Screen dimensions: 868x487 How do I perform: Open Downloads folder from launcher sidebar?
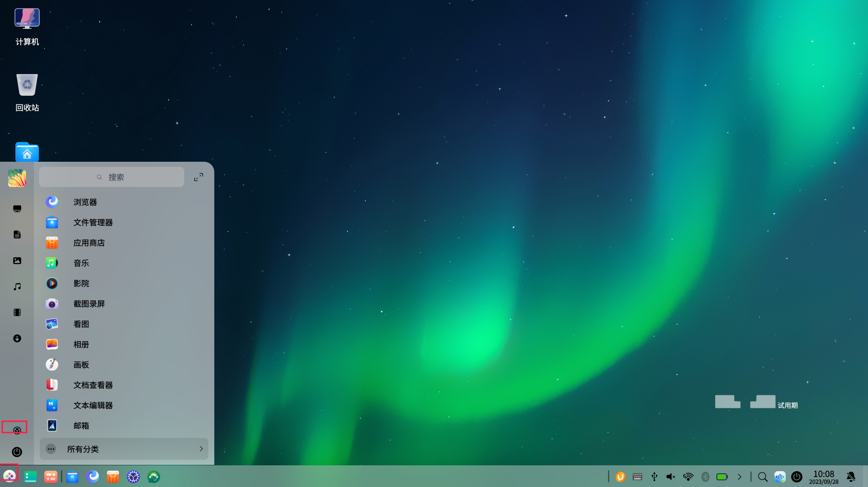[x=17, y=338]
